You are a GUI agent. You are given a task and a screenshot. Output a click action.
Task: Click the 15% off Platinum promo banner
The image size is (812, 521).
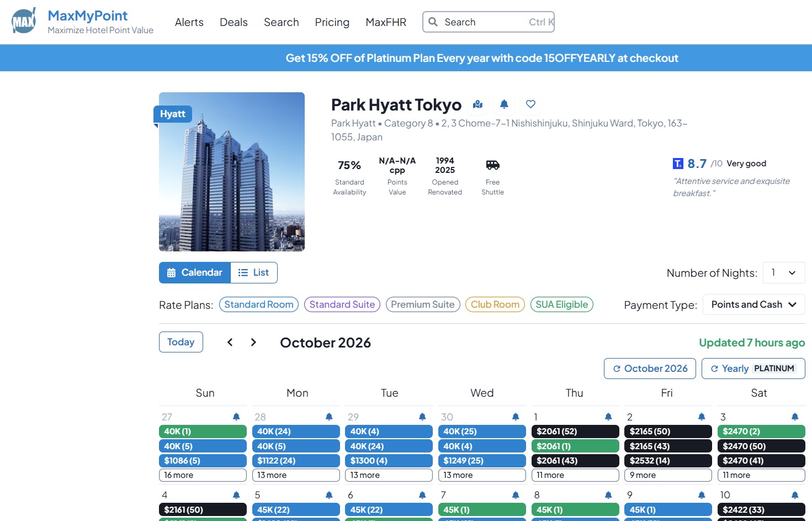(x=482, y=58)
